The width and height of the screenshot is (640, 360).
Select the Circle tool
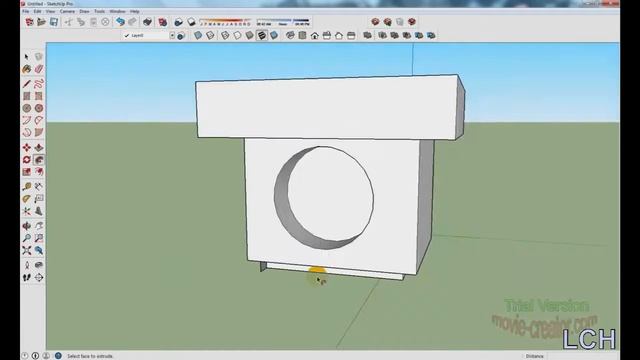27,108
